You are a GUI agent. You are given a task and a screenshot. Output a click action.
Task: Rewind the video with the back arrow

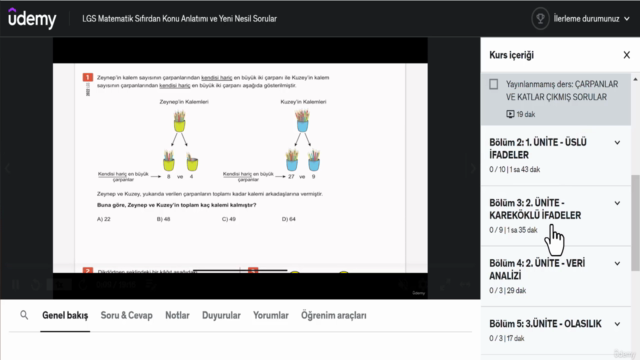pyautogui.click(x=36, y=284)
